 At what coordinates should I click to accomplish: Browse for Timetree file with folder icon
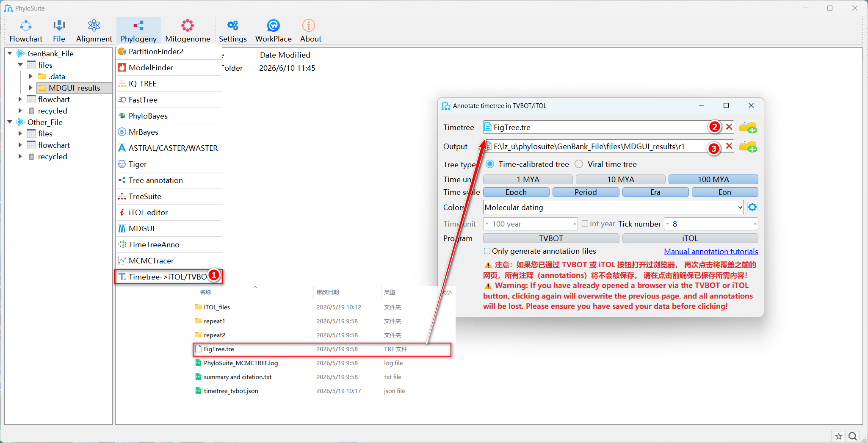pos(748,127)
